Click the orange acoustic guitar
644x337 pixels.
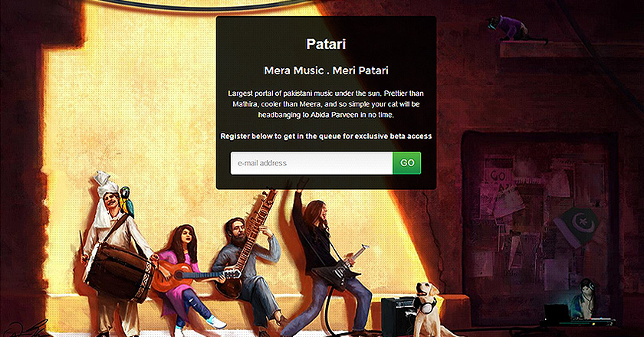coord(190,276)
